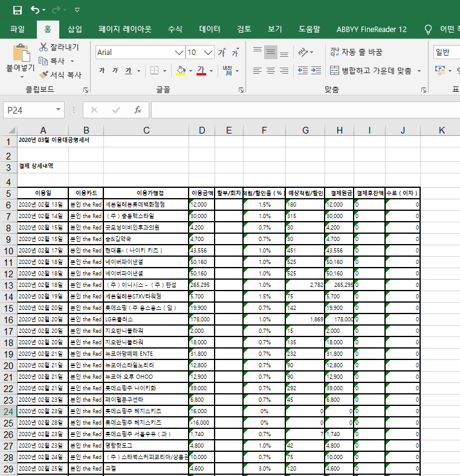Image resolution: width=460 pixels, height=476 pixels.
Task: Open the number format 일반 dropdown
Action: coord(447,53)
